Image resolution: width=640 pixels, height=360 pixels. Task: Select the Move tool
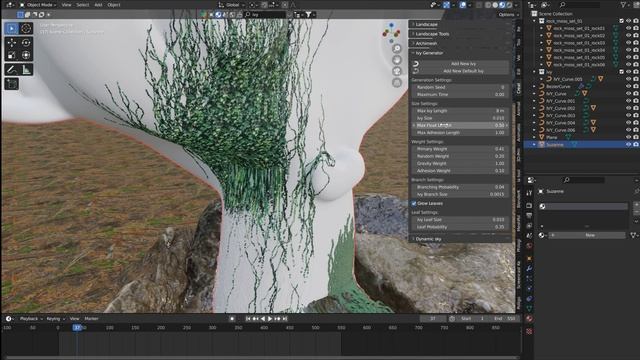[11, 43]
